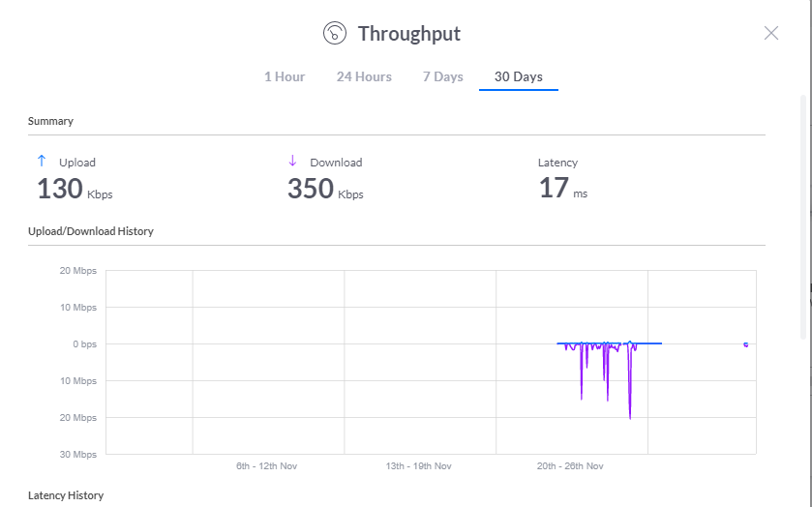Click the 130 Kbps upload value
Image resolution: width=812 pixels, height=507 pixels.
click(x=75, y=189)
